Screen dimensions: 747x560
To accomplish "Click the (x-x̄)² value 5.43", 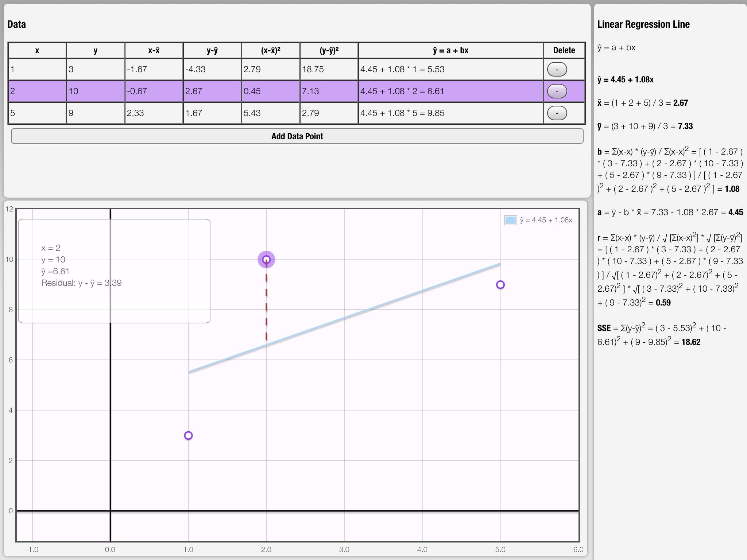I will click(x=271, y=113).
